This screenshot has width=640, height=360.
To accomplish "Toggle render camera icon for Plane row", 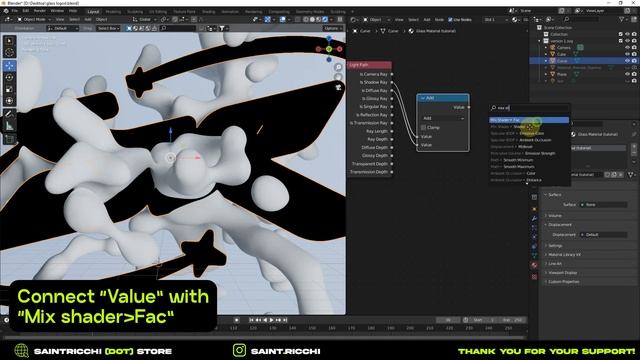I will click(x=634, y=74).
